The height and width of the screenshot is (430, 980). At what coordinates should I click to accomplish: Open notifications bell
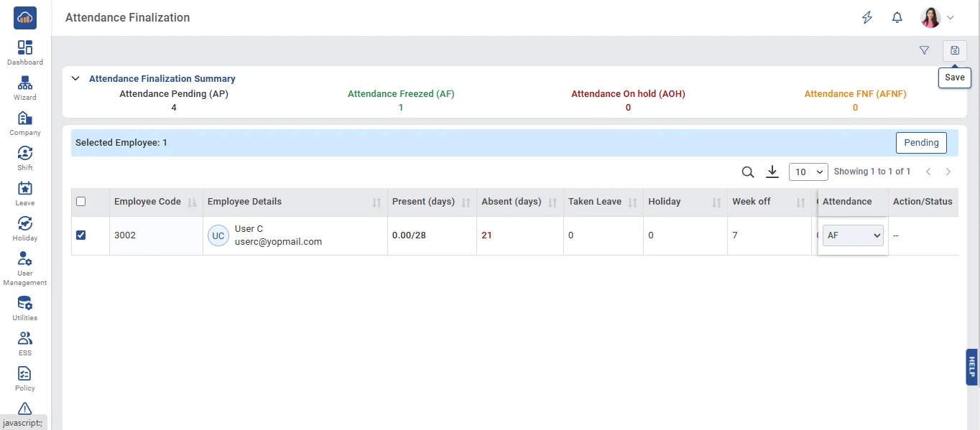tap(897, 18)
